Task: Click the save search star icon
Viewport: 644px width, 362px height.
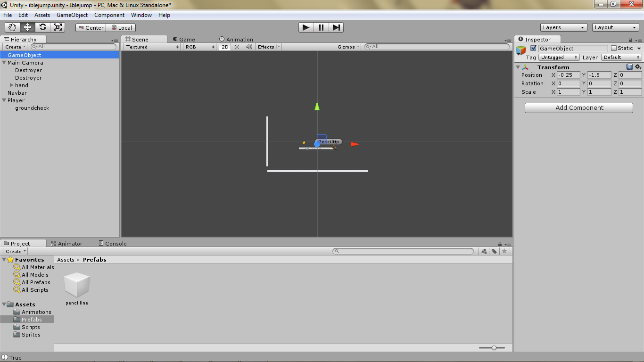Action: pos(504,251)
